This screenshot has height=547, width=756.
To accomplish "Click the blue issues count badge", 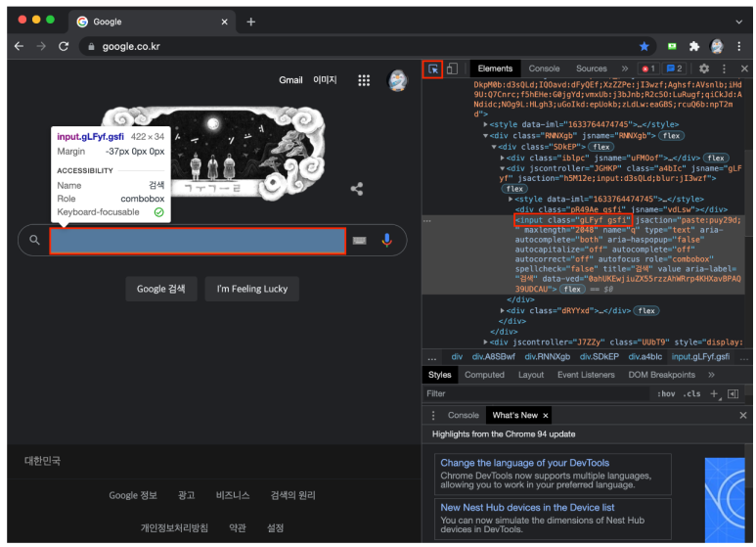I will pyautogui.click(x=674, y=68).
